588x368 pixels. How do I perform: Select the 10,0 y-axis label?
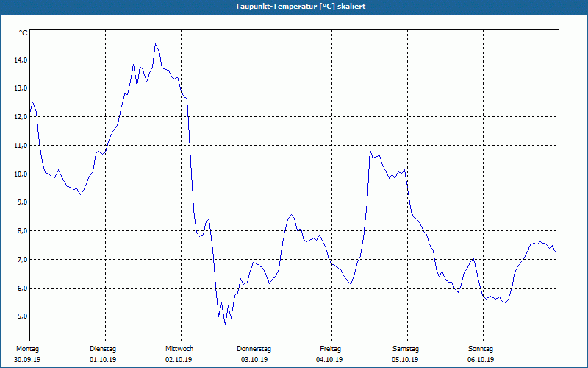[21, 174]
